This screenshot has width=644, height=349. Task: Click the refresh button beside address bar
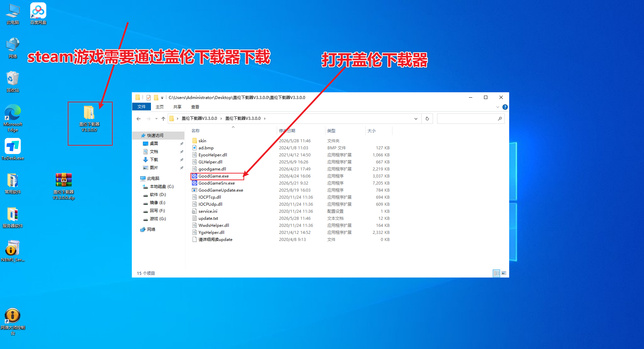(427, 118)
